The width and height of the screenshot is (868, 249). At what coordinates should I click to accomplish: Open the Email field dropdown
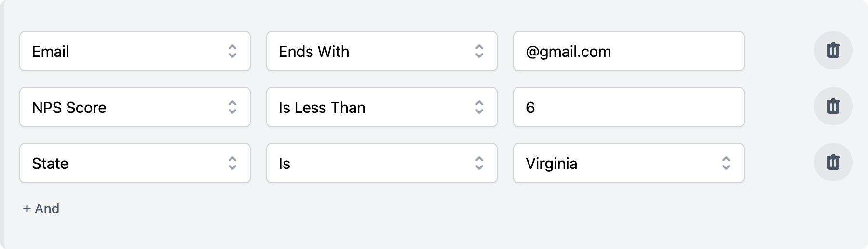[x=135, y=51]
